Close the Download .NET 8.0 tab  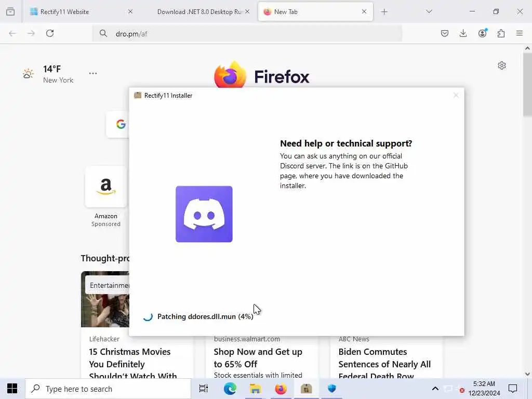[247, 11]
